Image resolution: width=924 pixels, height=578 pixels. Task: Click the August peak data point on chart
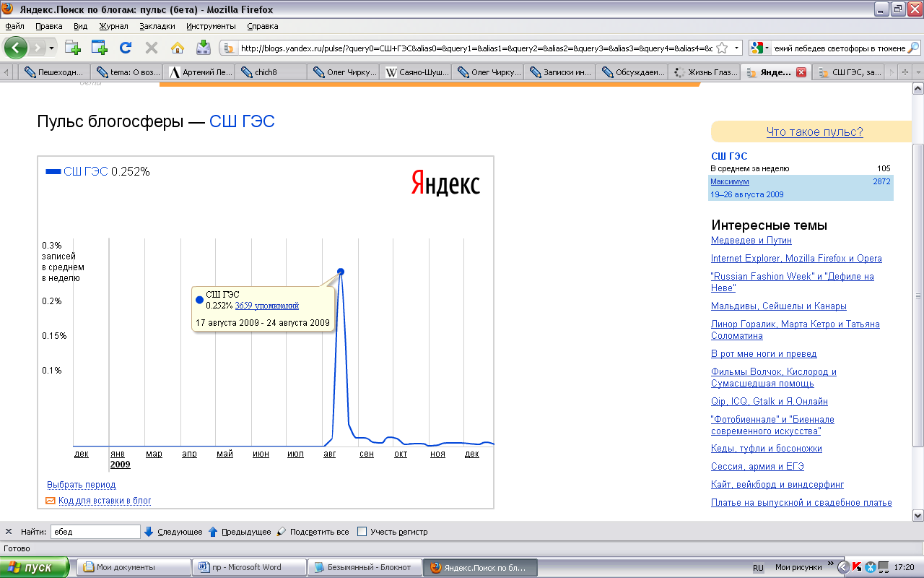coord(341,272)
